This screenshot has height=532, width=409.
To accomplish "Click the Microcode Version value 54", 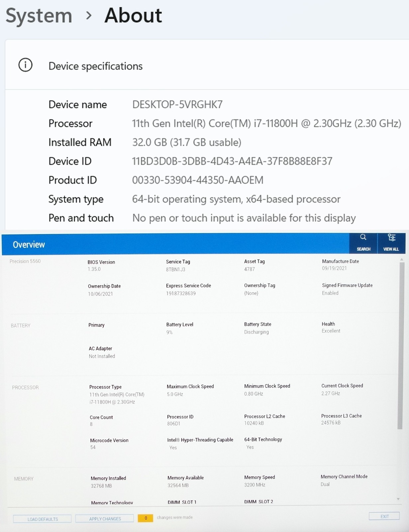I will pos(93,447).
